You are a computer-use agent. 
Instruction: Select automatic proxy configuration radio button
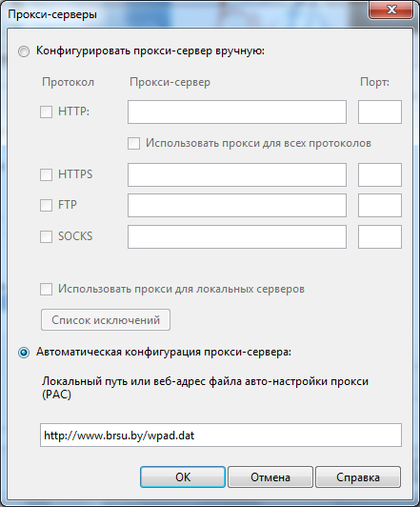pos(24,353)
